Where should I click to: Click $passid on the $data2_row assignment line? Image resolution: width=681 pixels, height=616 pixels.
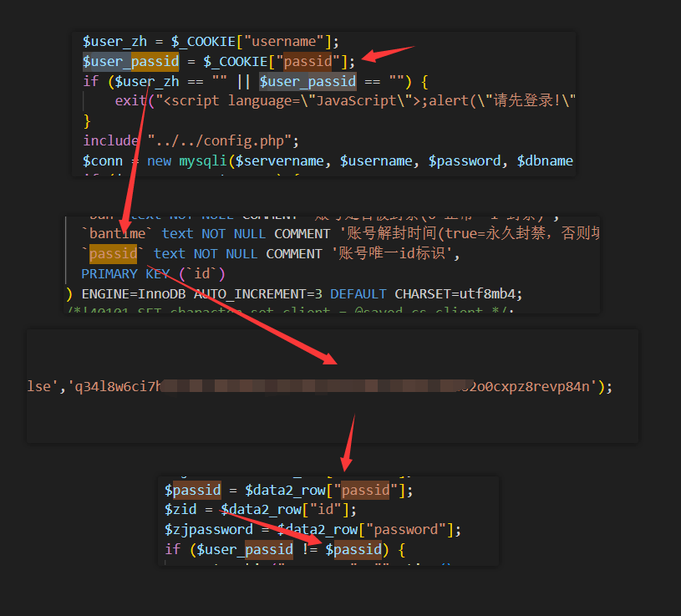(x=192, y=491)
